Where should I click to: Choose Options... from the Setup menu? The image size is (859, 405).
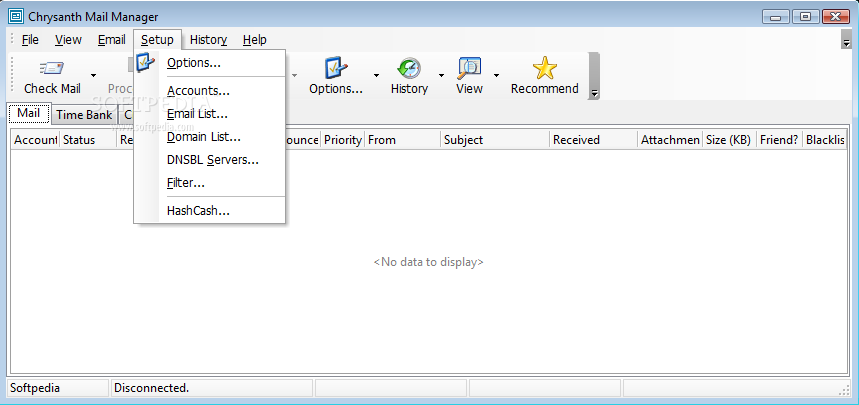209,63
